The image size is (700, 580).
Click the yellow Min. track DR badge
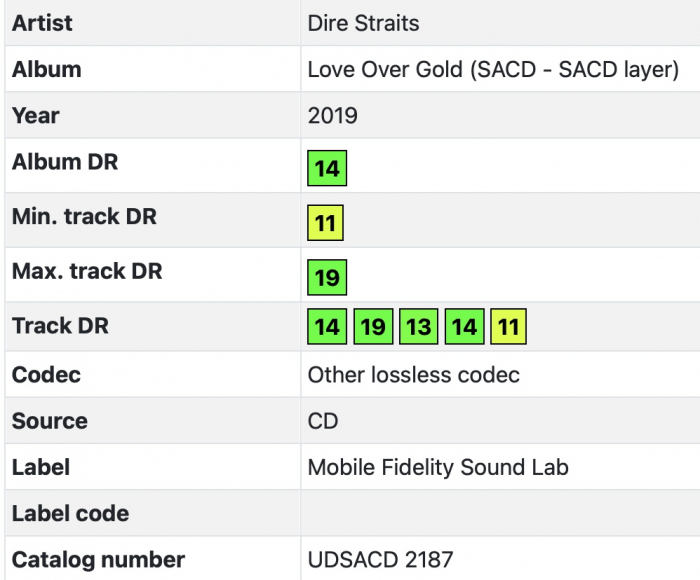click(x=325, y=223)
